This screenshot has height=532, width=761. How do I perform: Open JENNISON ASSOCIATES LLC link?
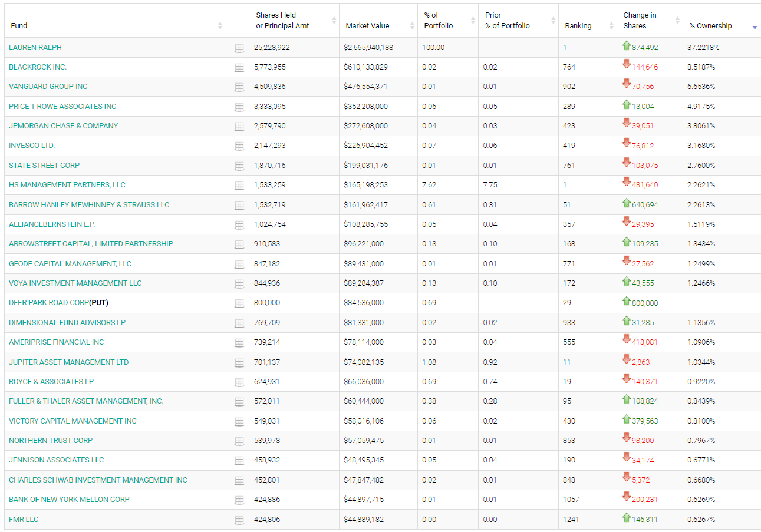[x=56, y=460]
